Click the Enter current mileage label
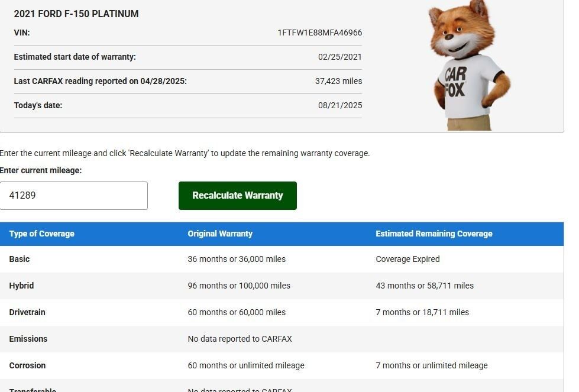 [41, 170]
